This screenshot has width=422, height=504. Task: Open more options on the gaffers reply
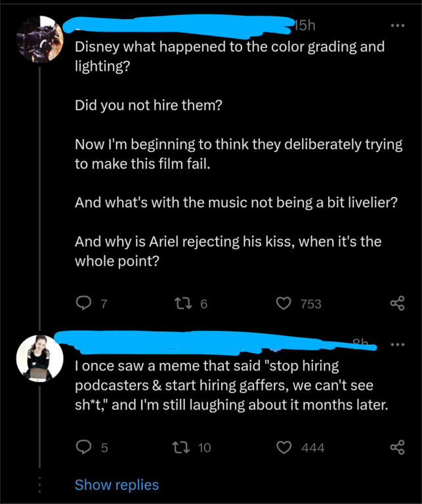pyautogui.click(x=398, y=344)
